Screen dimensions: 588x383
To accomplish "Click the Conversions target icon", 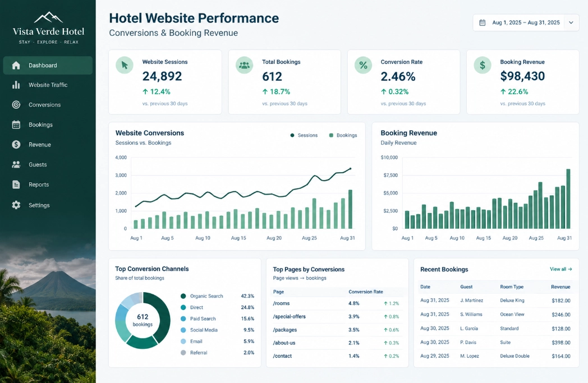I will coord(16,104).
